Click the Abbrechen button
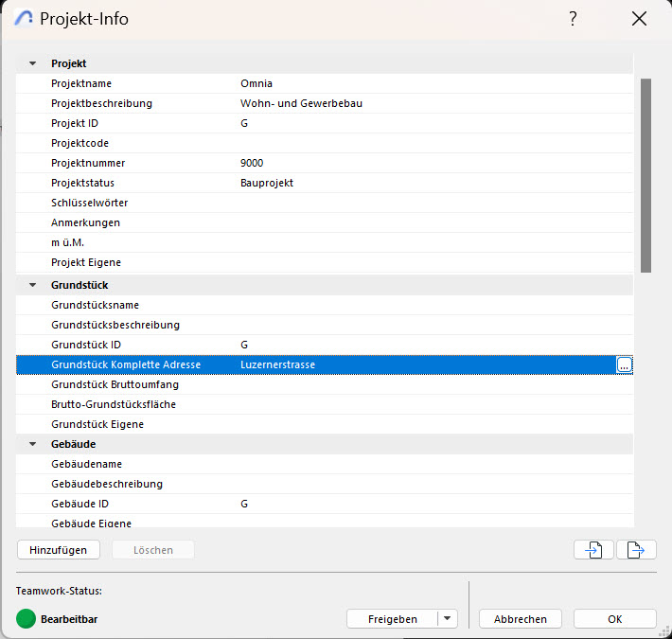The width and height of the screenshot is (672, 639). pos(521,619)
